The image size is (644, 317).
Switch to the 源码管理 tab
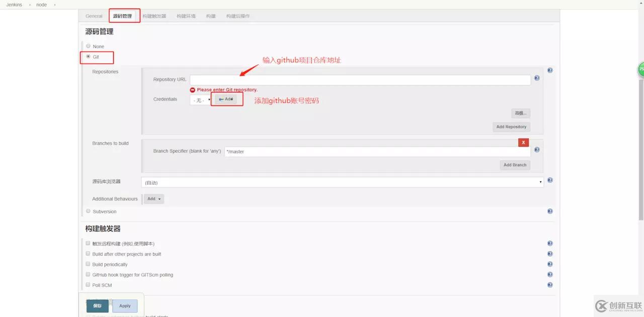[123, 16]
